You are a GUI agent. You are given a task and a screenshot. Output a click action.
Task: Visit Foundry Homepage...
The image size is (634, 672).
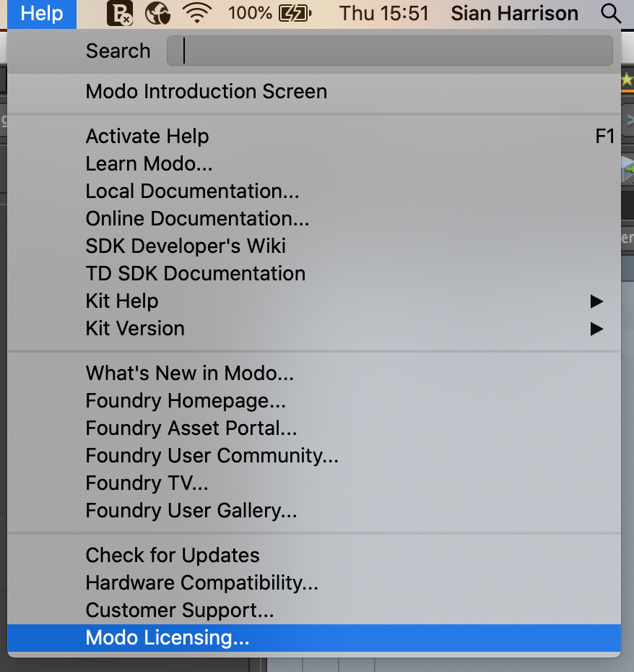coord(314,401)
